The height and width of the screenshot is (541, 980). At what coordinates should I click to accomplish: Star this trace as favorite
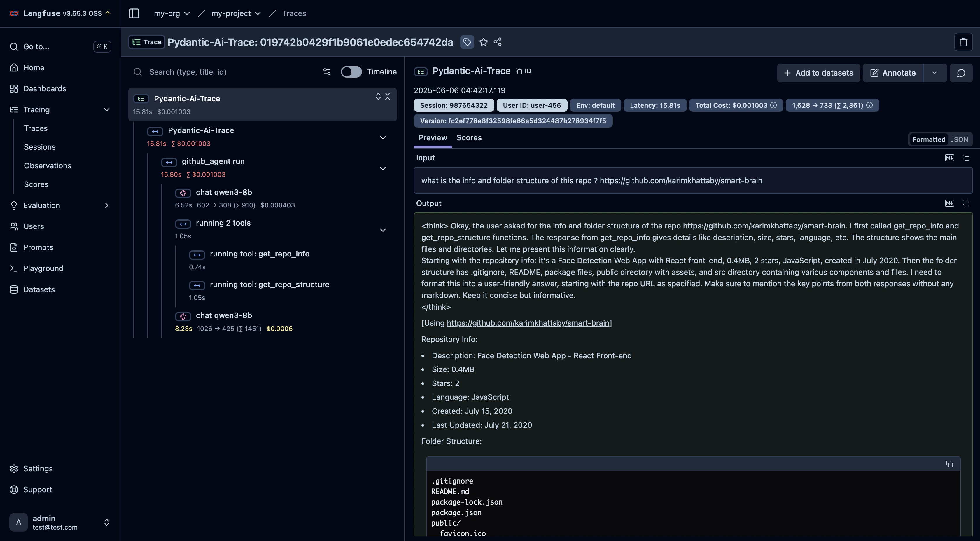click(484, 42)
